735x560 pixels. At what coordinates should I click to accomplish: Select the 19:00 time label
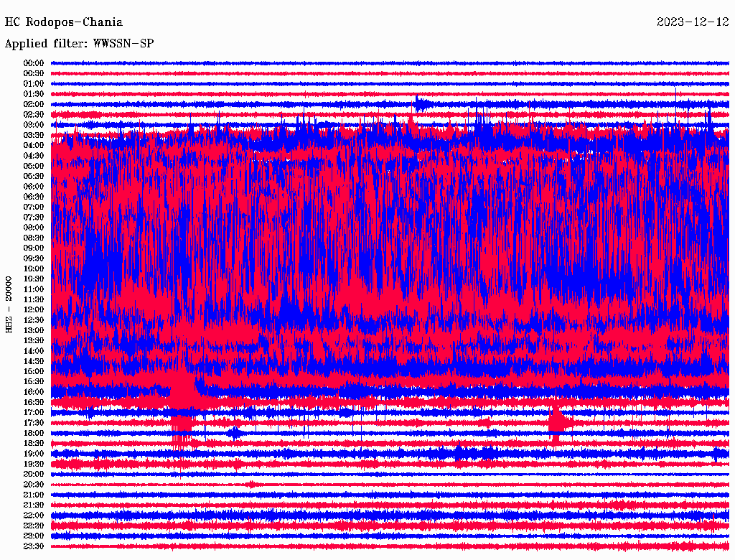coord(34,454)
